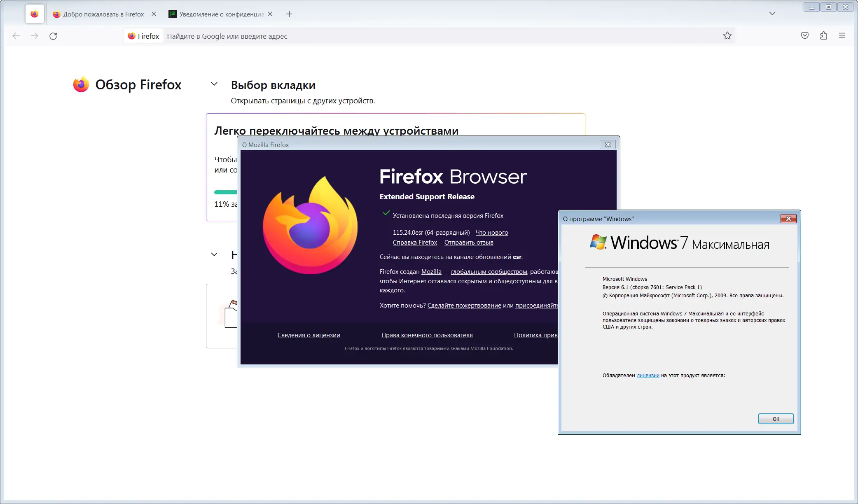Open the Save to Pocket icon
Screen dimensions: 858x504
(804, 36)
